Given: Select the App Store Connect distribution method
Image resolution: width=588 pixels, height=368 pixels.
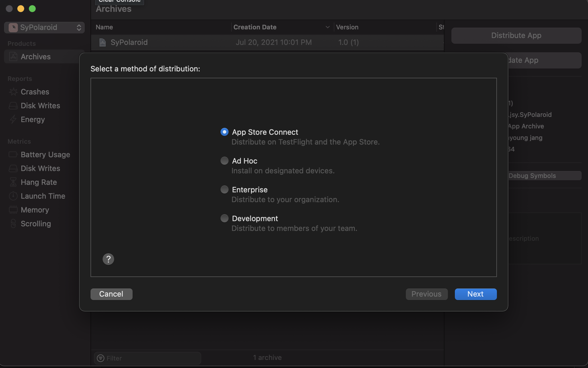Looking at the screenshot, I should coord(224,132).
